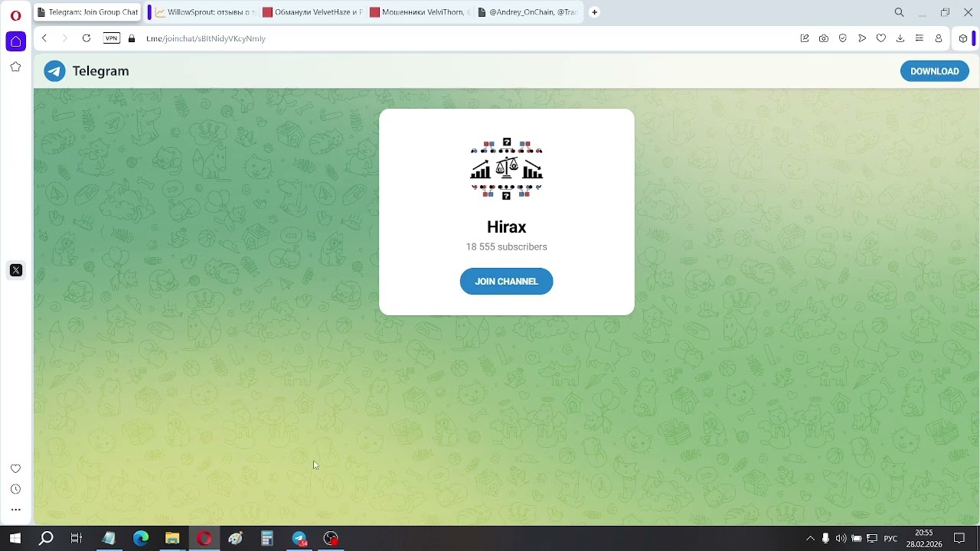Open Windows taskbar search

pyautogui.click(x=46, y=539)
